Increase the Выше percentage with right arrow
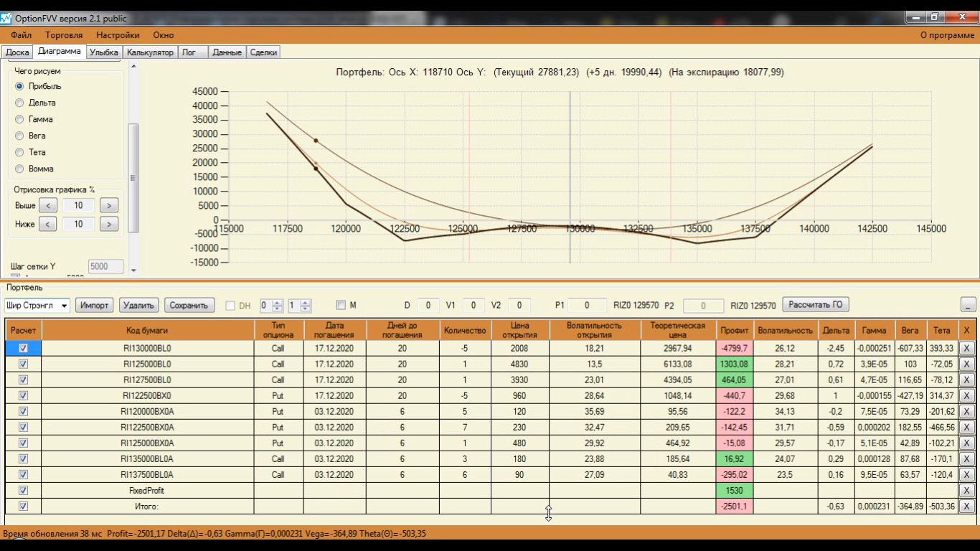Screen dimensions: 980x551 [x=109, y=205]
